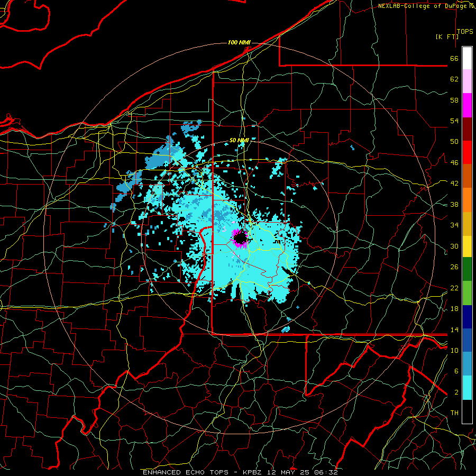Select the bright yellow legend swatch

click(467, 246)
